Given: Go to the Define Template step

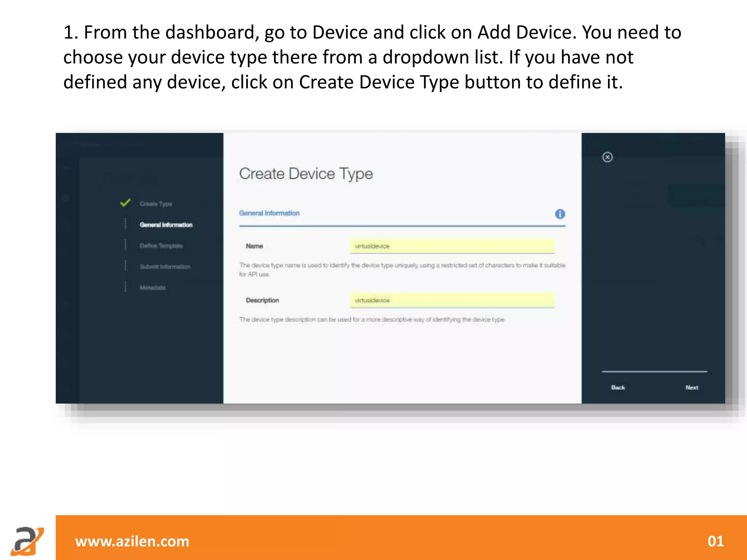Looking at the screenshot, I should coord(161,246).
